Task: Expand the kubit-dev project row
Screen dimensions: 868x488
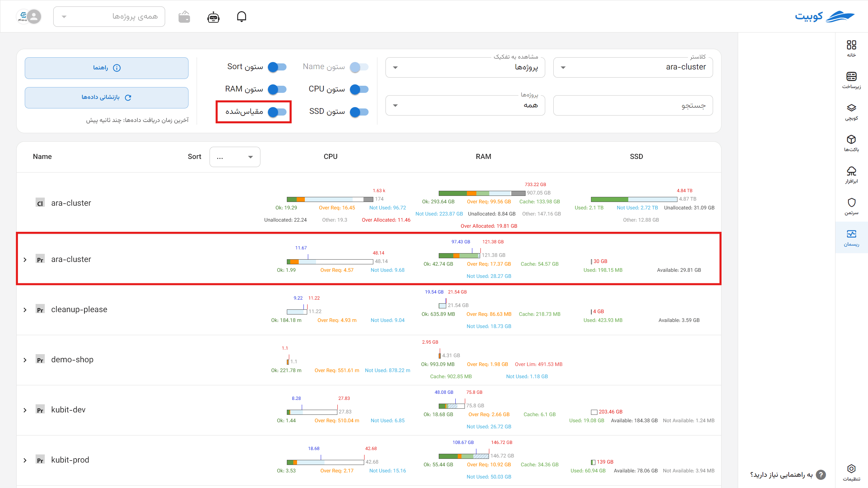Action: pos(25,410)
